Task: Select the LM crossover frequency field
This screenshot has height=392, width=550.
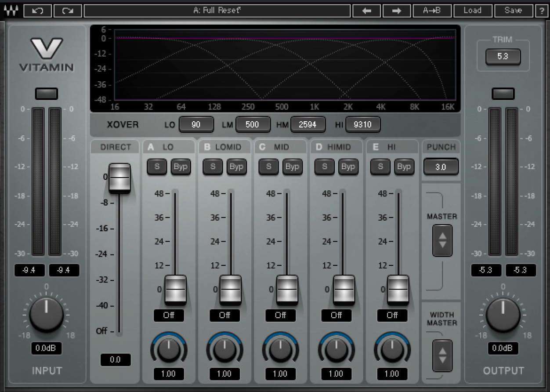Action: pos(253,125)
